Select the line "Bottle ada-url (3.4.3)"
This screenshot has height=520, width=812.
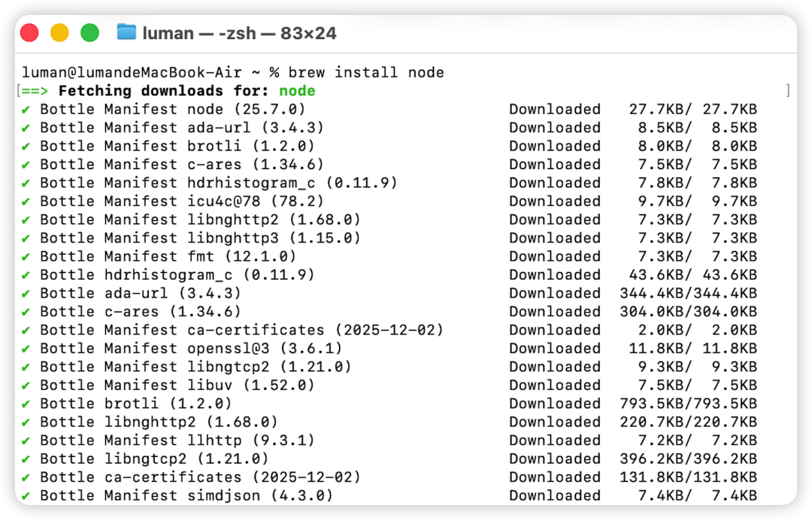coord(141,293)
